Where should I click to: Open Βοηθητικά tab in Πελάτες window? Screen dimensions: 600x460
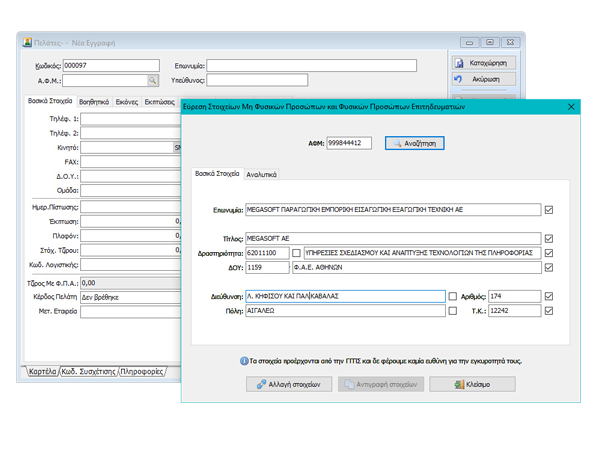click(x=94, y=102)
